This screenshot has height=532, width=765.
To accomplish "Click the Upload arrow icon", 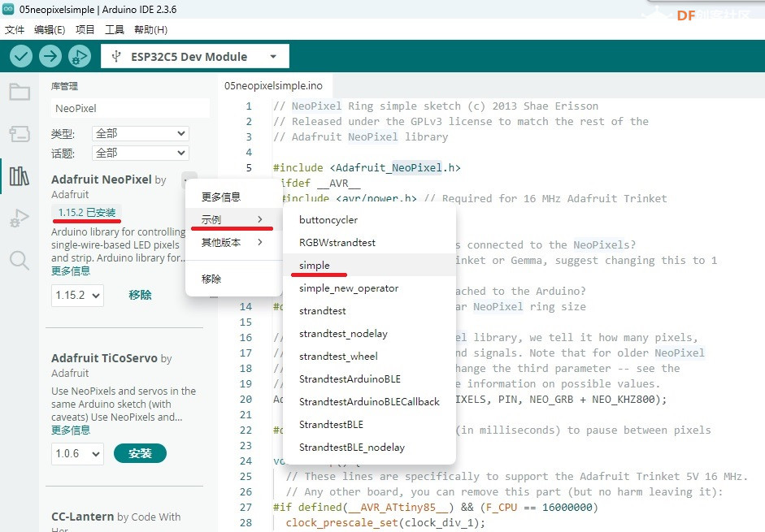I will (x=50, y=55).
